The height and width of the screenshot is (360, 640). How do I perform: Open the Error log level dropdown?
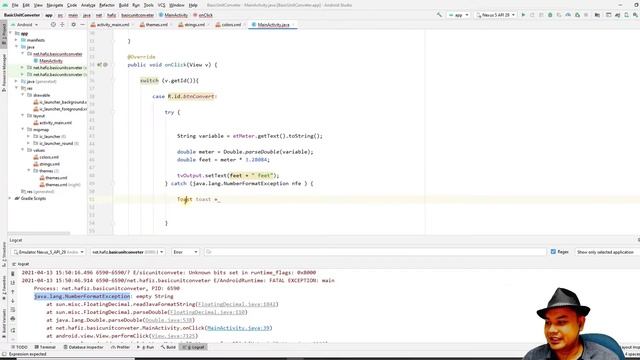pyautogui.click(x=185, y=252)
